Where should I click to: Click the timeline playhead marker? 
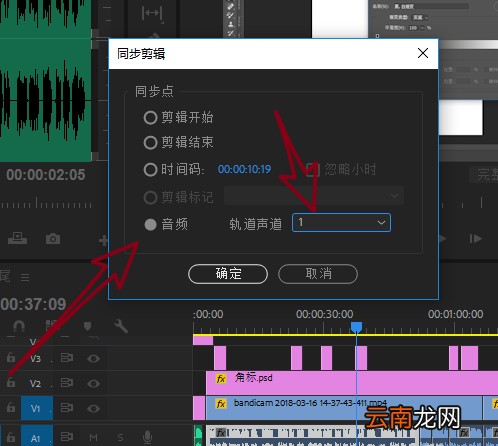click(356, 327)
